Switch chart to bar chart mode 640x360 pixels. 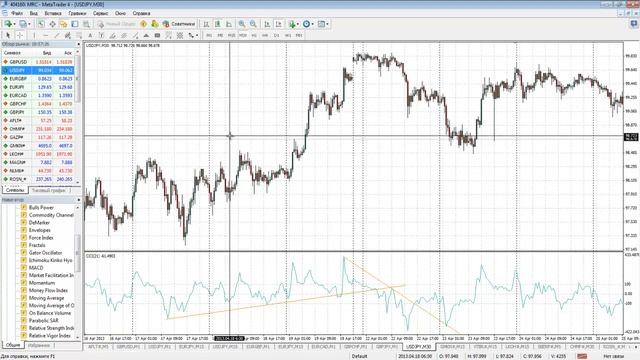click(x=206, y=24)
